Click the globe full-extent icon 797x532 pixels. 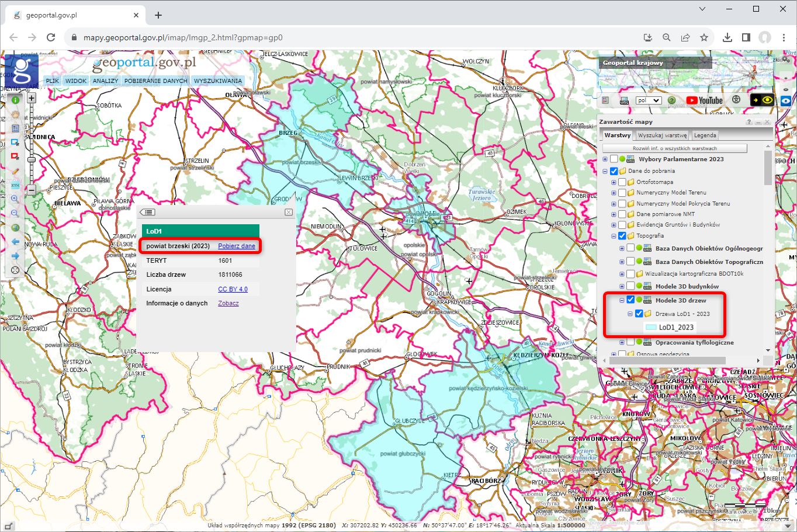[x=15, y=227]
